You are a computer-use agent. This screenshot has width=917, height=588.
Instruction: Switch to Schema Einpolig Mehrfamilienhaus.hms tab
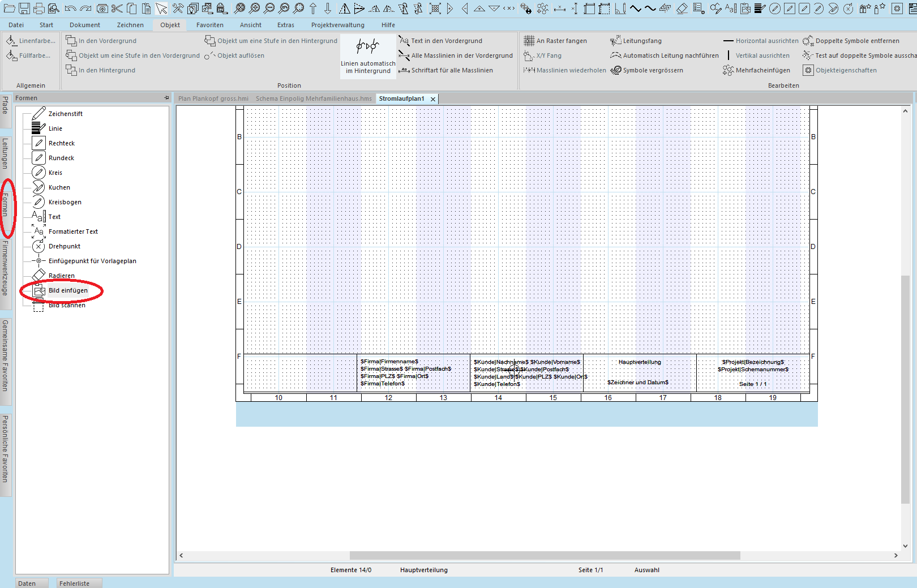(314, 98)
